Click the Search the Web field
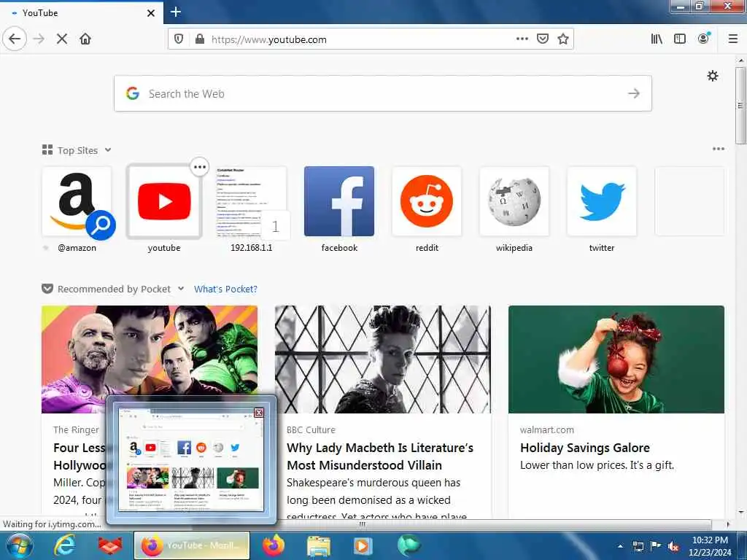747x560 pixels. [382, 93]
